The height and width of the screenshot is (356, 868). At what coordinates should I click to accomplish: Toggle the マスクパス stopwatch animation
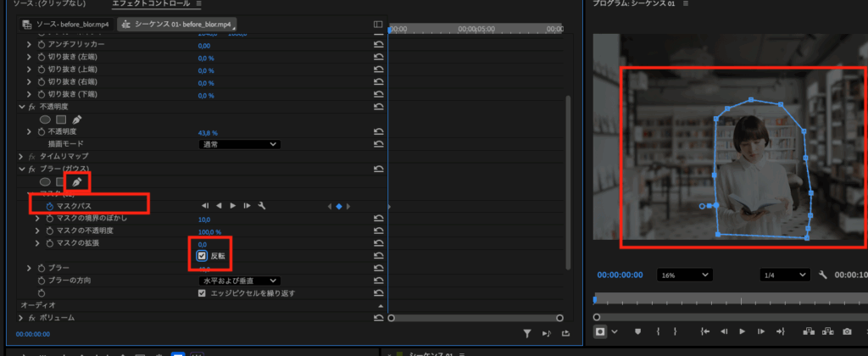point(49,206)
